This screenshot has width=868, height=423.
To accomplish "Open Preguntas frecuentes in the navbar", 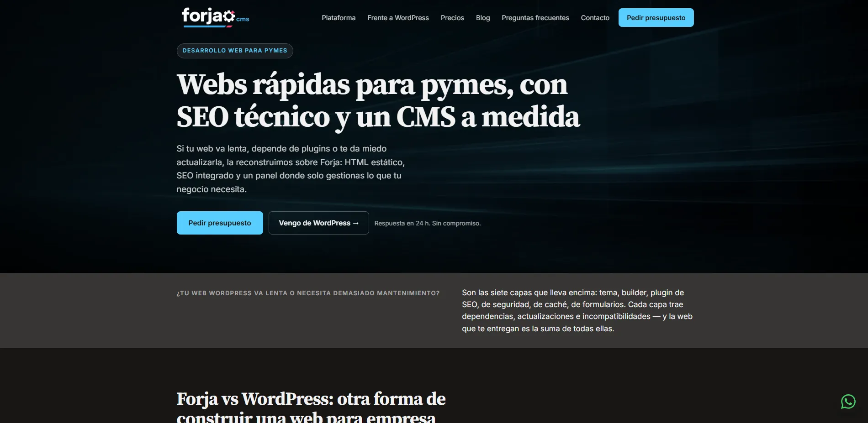I will (x=535, y=18).
